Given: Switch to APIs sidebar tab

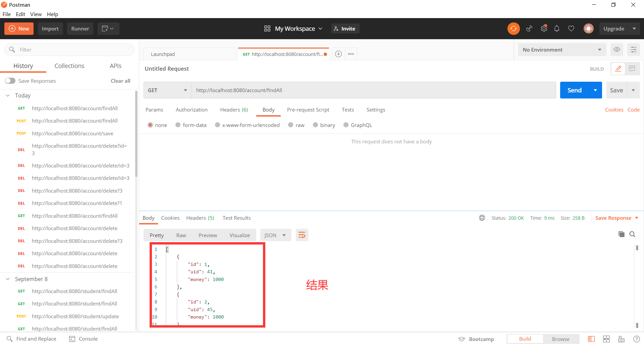Looking at the screenshot, I should (116, 66).
